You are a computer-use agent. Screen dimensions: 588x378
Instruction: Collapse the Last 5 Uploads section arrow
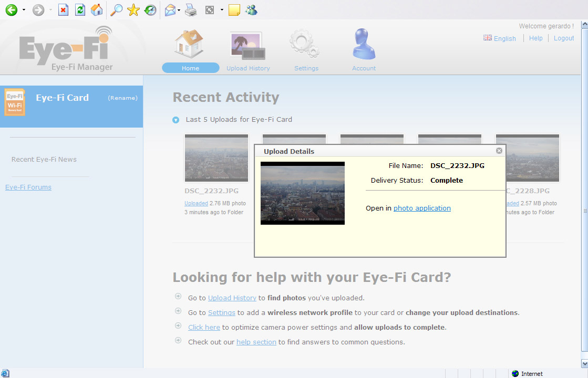(176, 120)
